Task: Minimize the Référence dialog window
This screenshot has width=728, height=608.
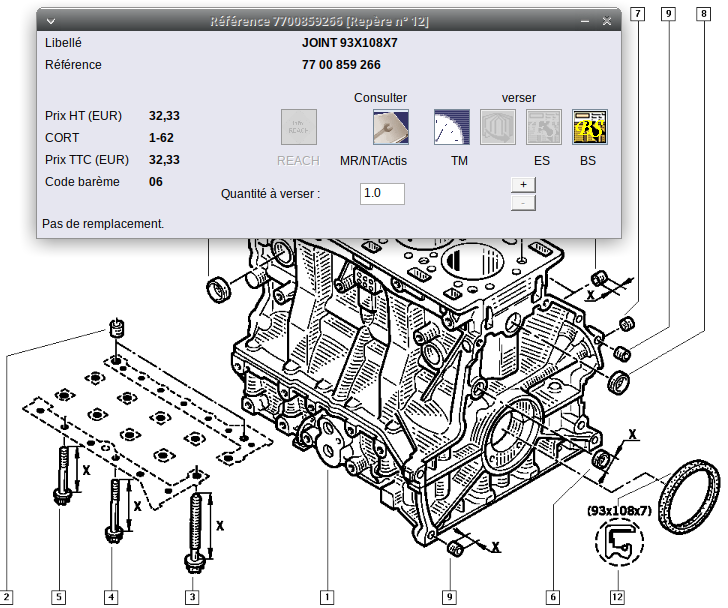Action: [585, 21]
